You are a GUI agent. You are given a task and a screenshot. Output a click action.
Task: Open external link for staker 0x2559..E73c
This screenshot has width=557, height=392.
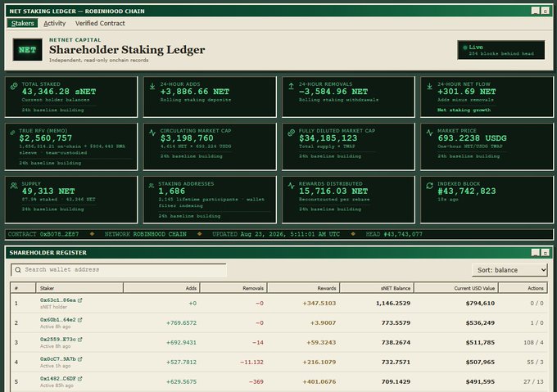[x=80, y=340]
